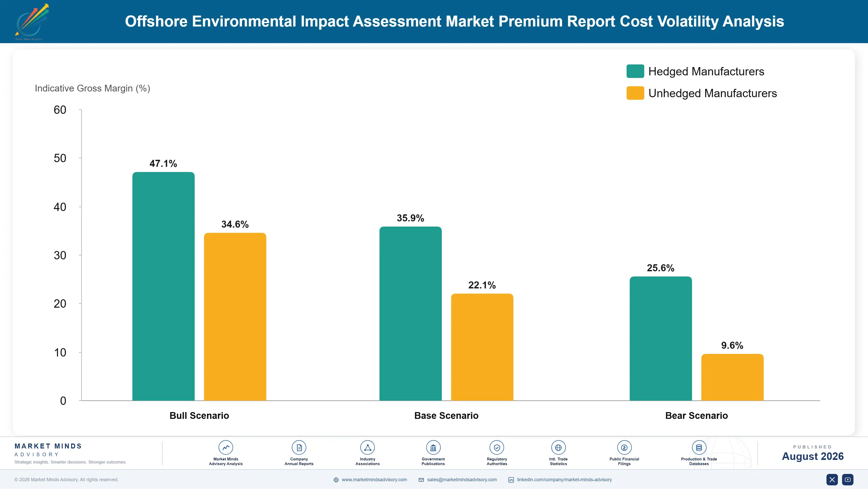Click the Bull Scenario axis label

[199, 415]
